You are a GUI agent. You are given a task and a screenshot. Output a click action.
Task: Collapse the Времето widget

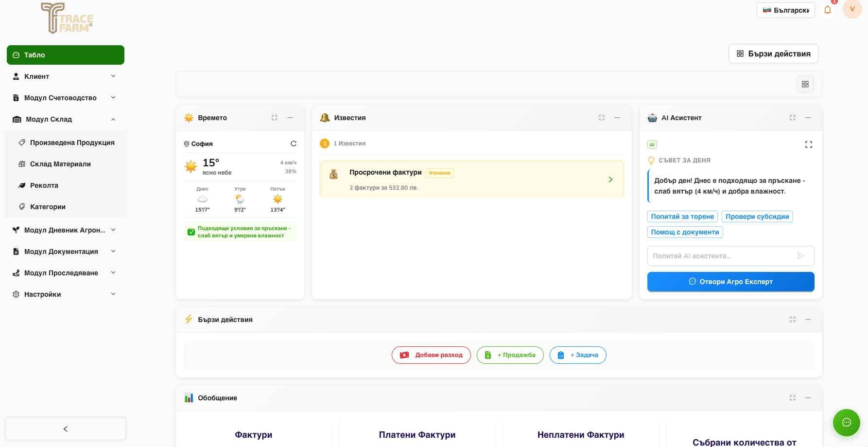(x=274, y=117)
